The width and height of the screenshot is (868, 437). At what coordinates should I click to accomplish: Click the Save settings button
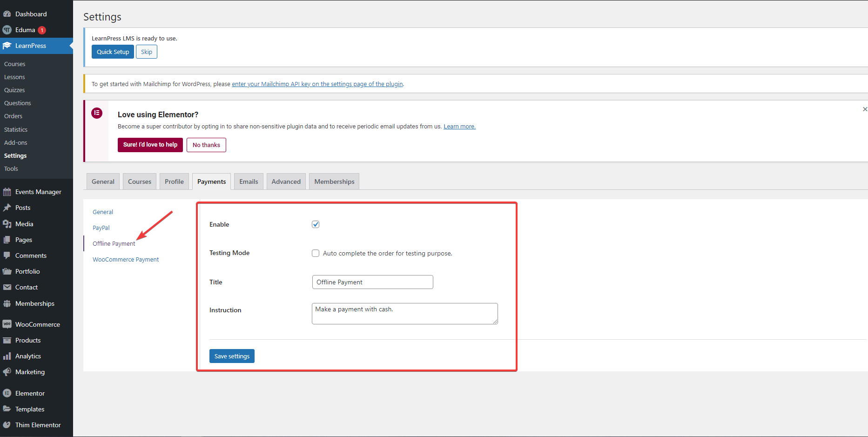click(x=232, y=356)
